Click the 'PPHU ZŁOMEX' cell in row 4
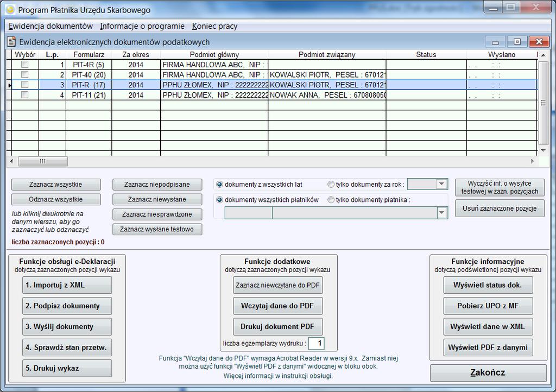 [x=214, y=95]
